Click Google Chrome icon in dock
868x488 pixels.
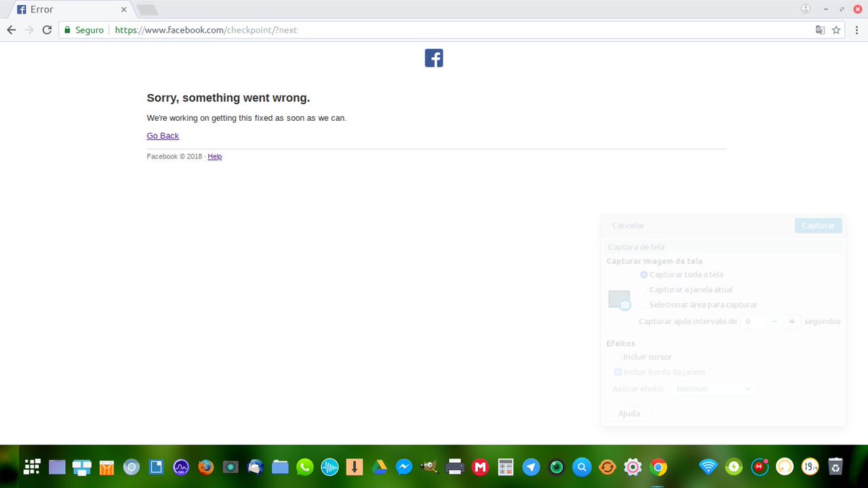coord(658,467)
